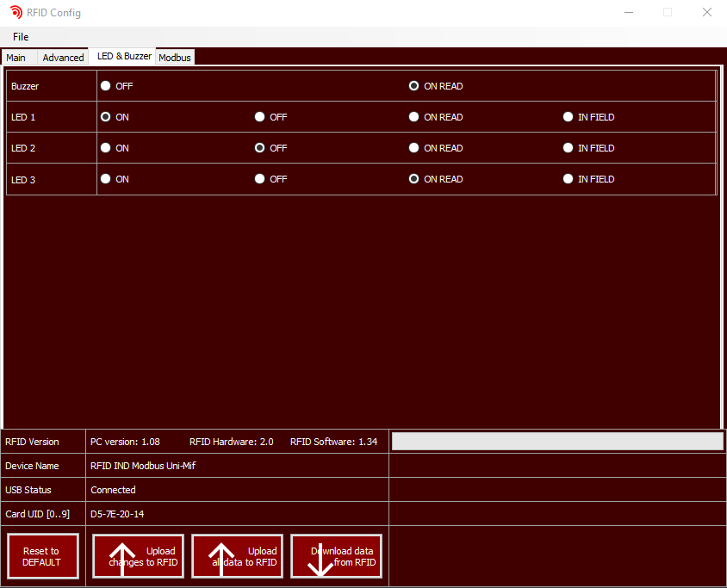This screenshot has width=727, height=588.
Task: Click the download arrow icon from RFID
Action: [320, 561]
